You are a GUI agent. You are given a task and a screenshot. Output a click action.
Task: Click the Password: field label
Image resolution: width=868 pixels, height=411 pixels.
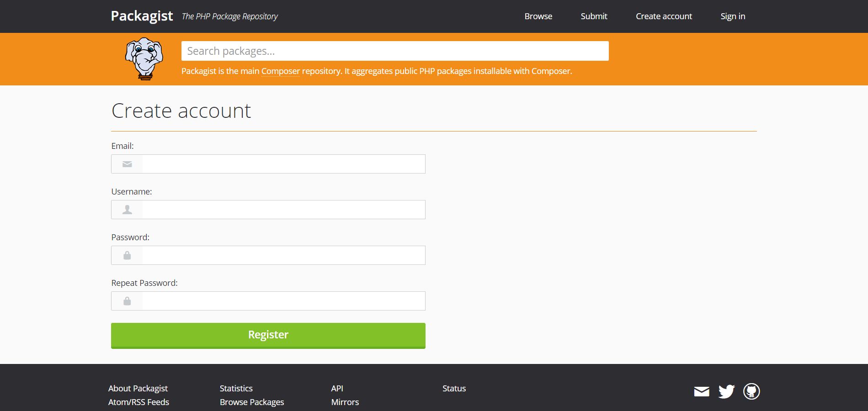click(x=130, y=237)
